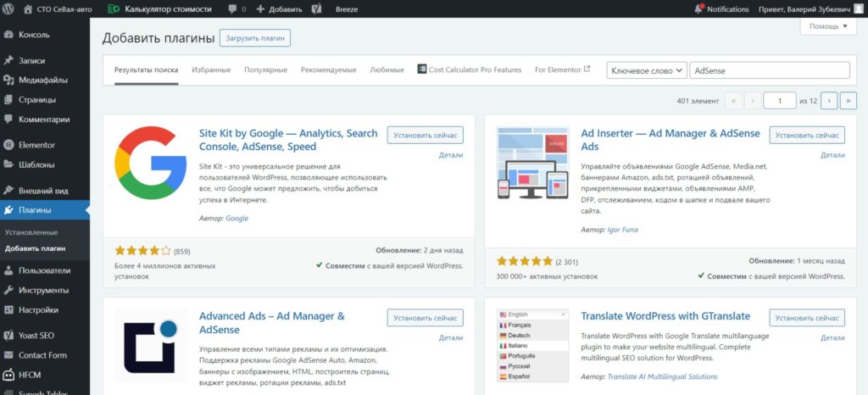Visit site СТО СеВал-авто from the admin bar
The width and height of the screenshot is (868, 395).
(x=58, y=8)
